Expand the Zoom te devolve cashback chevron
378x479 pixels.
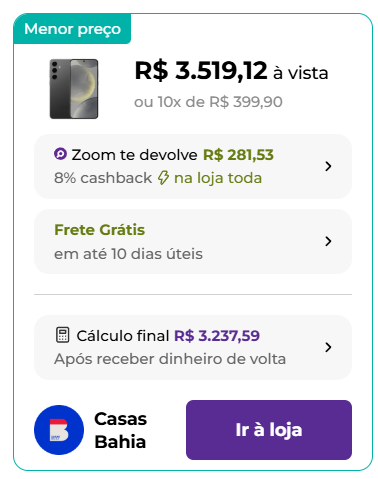click(x=328, y=166)
